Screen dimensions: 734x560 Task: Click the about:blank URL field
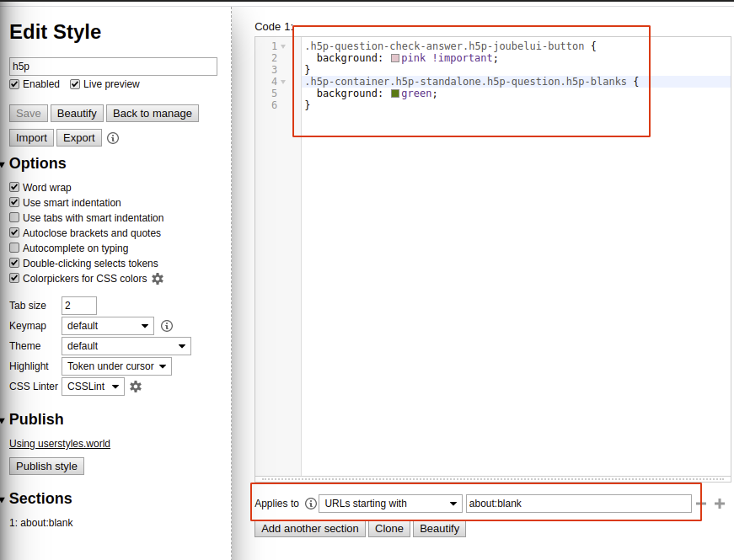click(x=579, y=504)
